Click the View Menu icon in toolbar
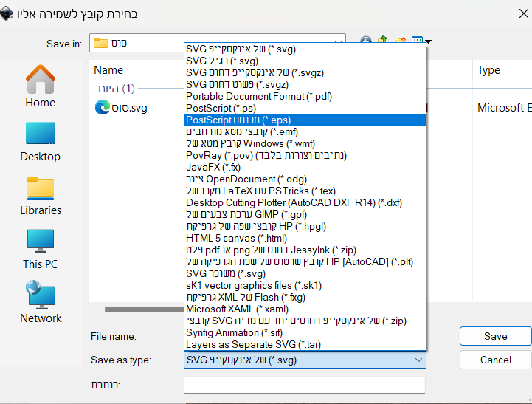The height and width of the screenshot is (404, 532). tap(417, 41)
